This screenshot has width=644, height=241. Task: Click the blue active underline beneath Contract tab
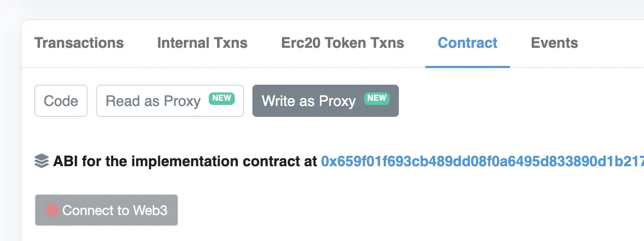(x=467, y=67)
